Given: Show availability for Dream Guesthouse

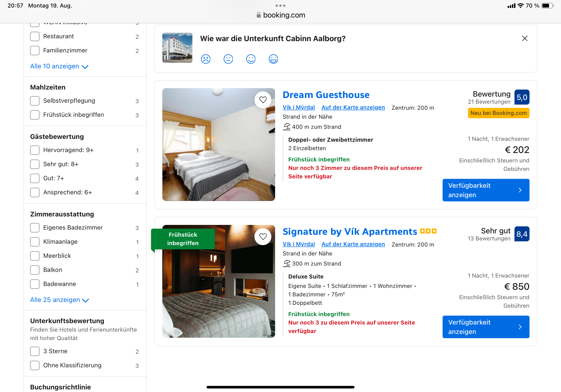Looking at the screenshot, I should [486, 190].
